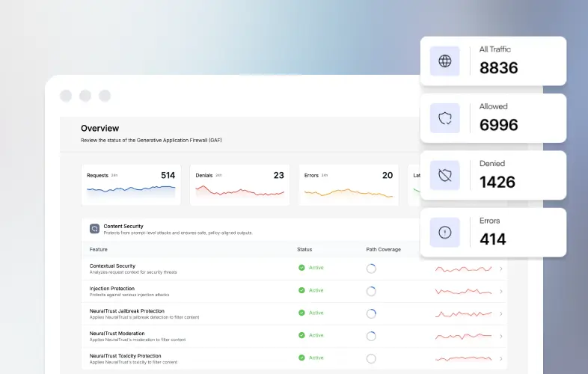
Task: Click the Content Security section icon
Action: pos(94,229)
